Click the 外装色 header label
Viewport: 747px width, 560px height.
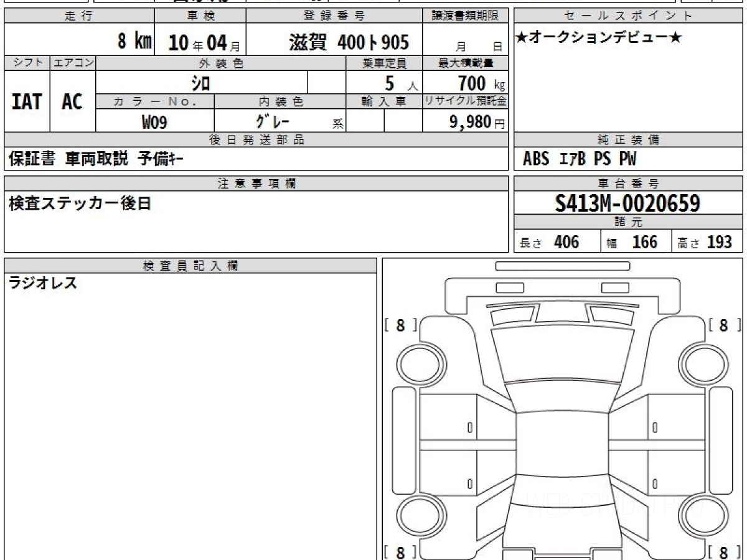point(221,63)
